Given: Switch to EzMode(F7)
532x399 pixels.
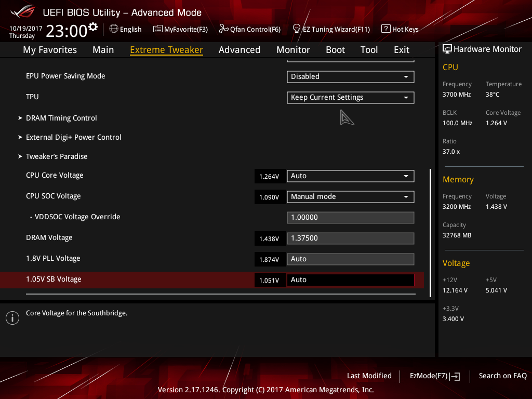Looking at the screenshot, I should pyautogui.click(x=435, y=376).
